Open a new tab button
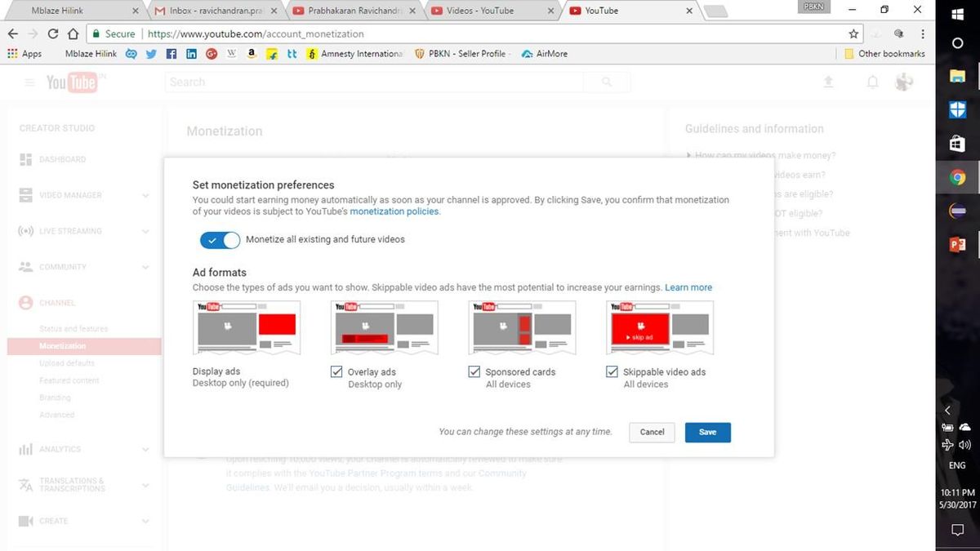 point(715,11)
